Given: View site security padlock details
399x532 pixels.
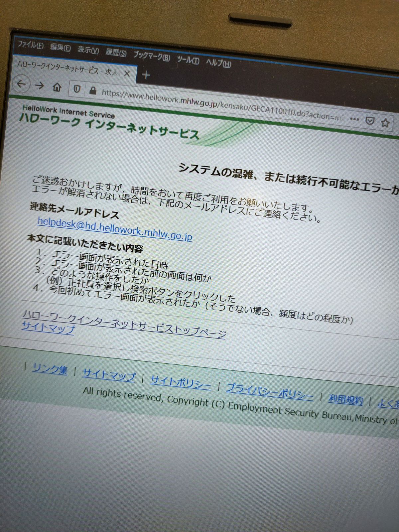Looking at the screenshot, I should (x=92, y=90).
